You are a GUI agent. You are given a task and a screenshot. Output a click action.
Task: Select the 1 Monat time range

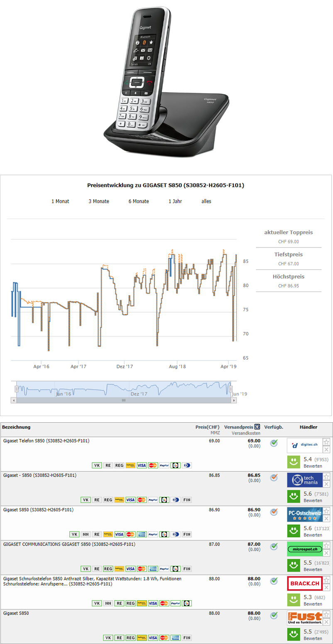click(x=60, y=201)
